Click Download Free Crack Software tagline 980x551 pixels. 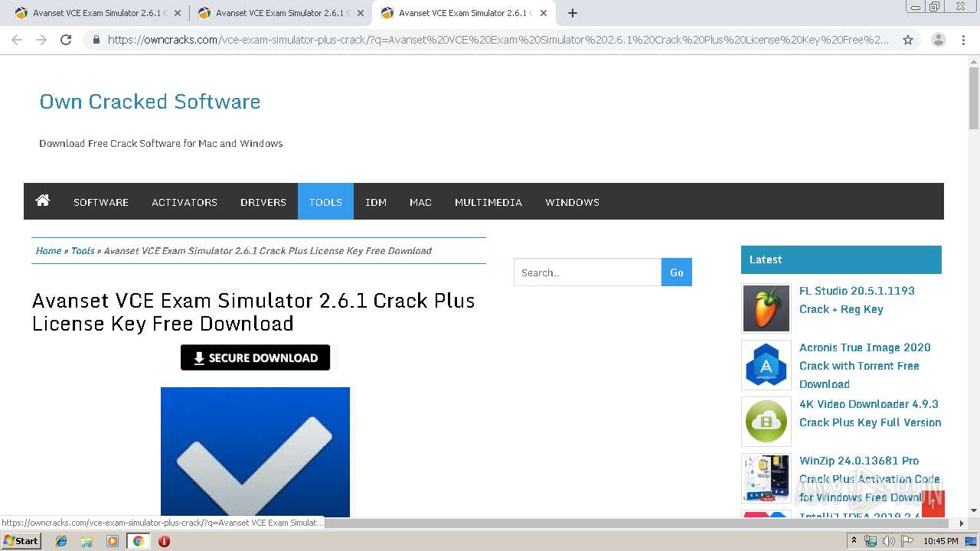coord(161,143)
